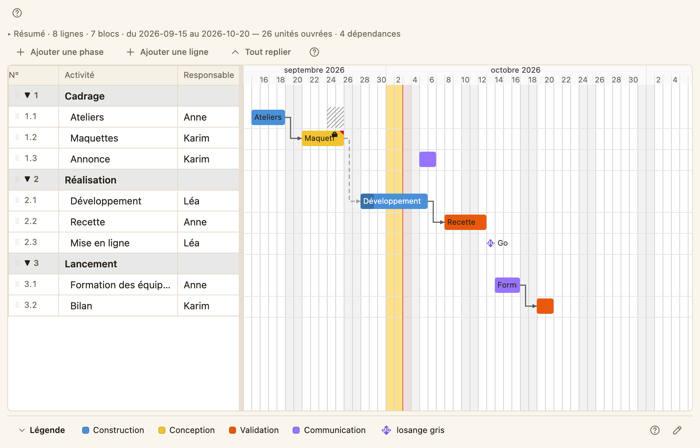Screen dimensions: 700x448
Task: Collapse phase 1 Cadrage with its triangle
Action: click(27, 95)
